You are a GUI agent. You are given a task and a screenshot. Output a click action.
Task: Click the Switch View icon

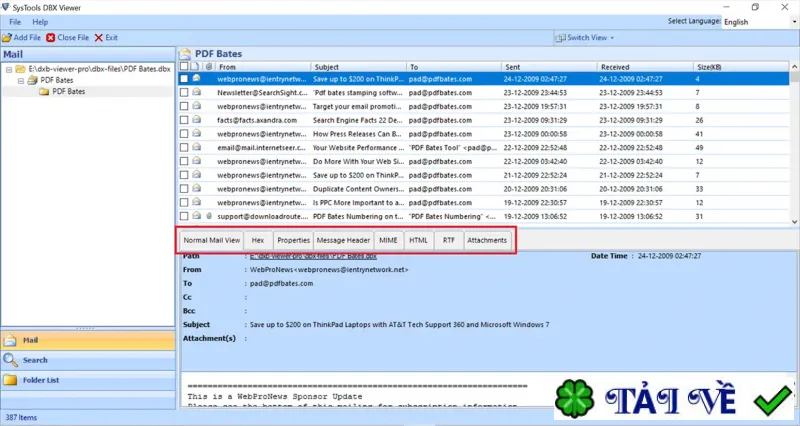[x=560, y=38]
